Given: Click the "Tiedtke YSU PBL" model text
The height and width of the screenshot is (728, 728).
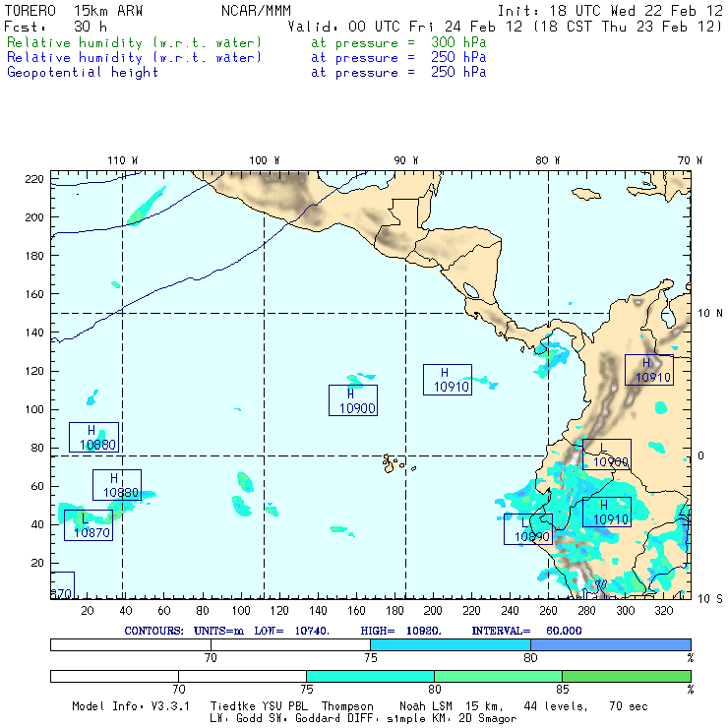Looking at the screenshot, I should click(259, 706).
